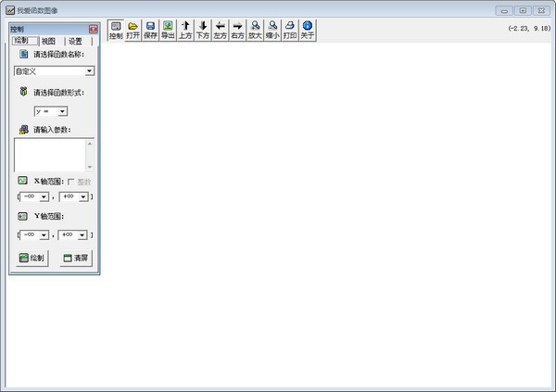Click inside the parameter input text box
The image size is (556, 392).
(x=51, y=153)
